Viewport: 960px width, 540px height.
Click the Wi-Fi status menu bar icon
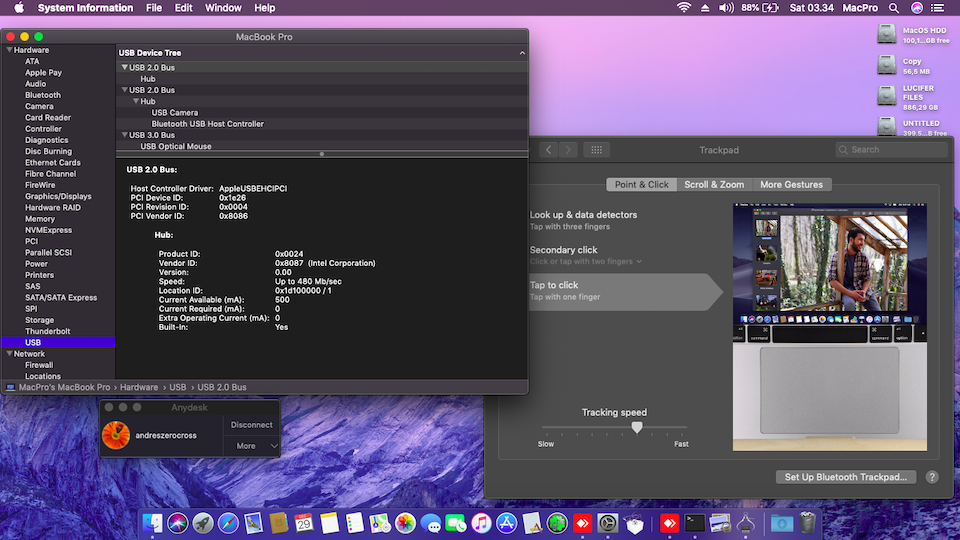[684, 8]
